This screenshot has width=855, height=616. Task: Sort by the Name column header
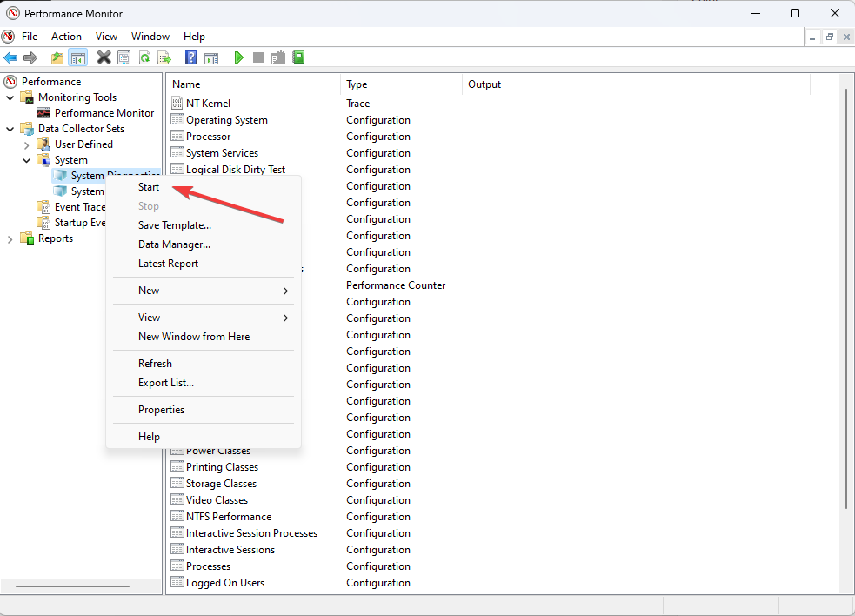tap(254, 84)
